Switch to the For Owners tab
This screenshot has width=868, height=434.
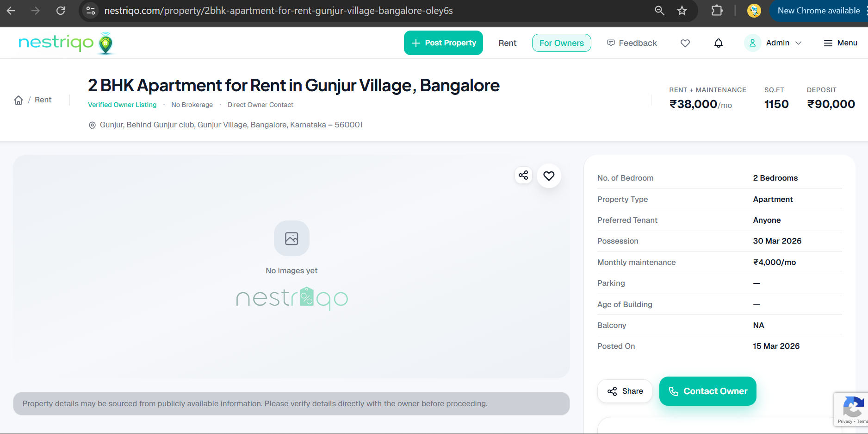[x=561, y=43]
